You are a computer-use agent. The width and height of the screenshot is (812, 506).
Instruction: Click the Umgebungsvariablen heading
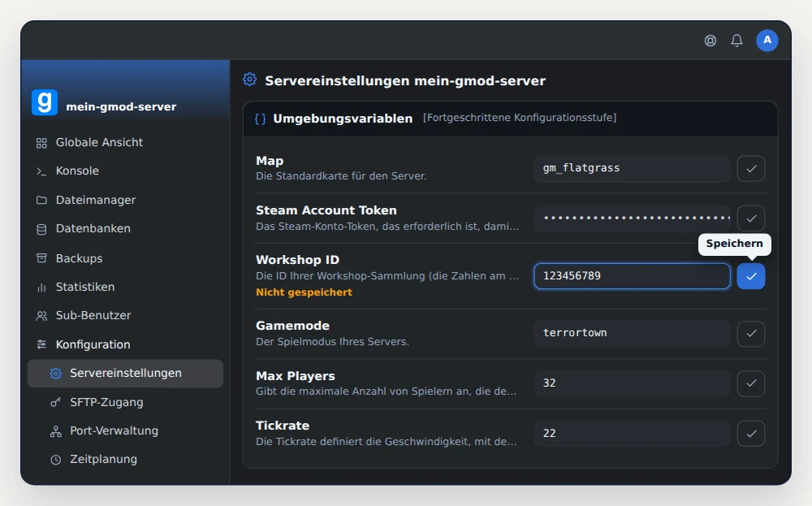coord(343,119)
